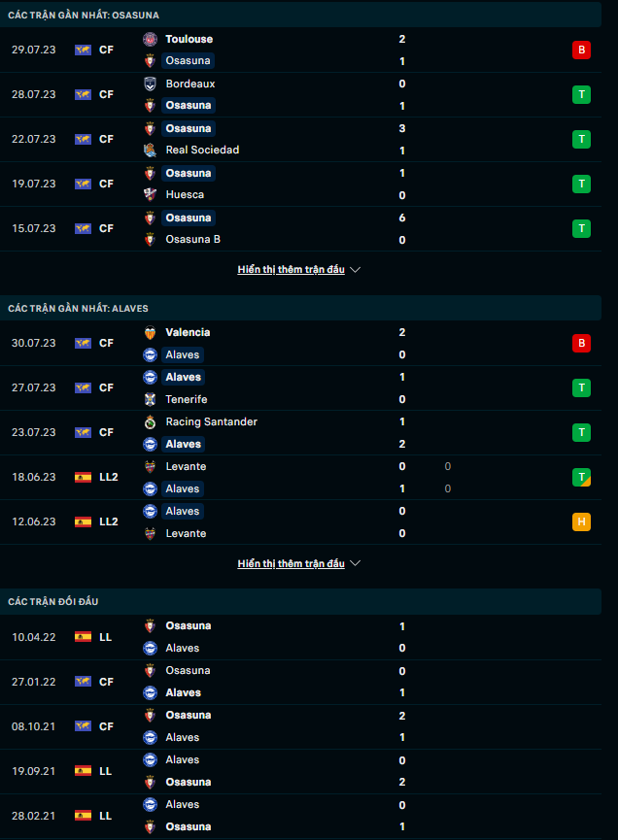Click Spain flag on 18.06.23 match

[83, 477]
